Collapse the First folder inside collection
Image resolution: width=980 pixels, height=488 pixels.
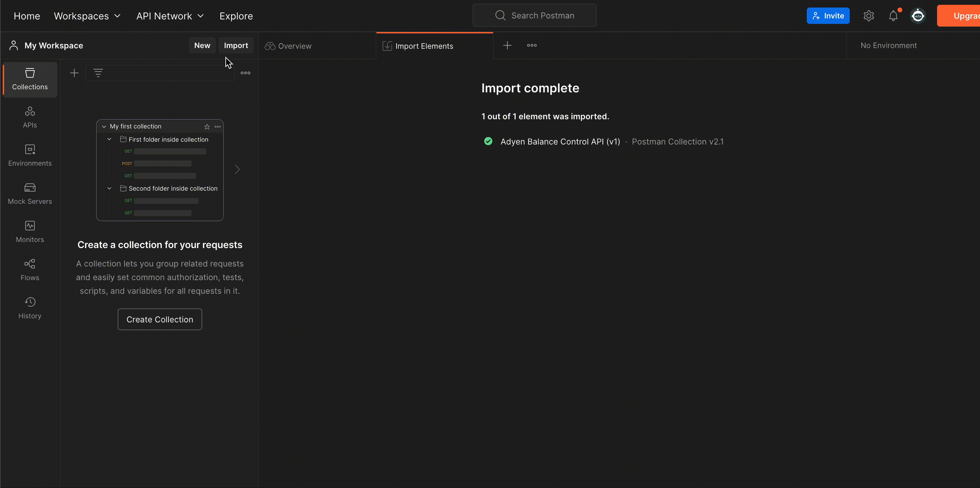(x=109, y=139)
